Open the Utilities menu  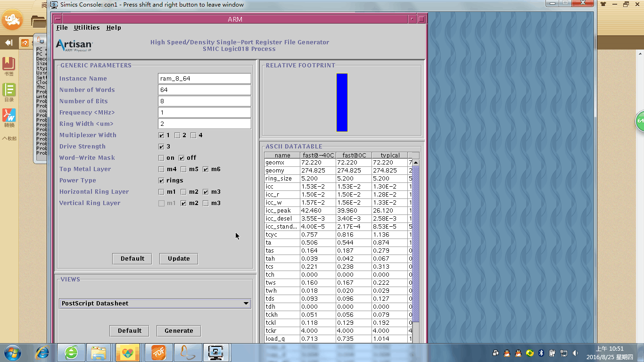coord(86,27)
